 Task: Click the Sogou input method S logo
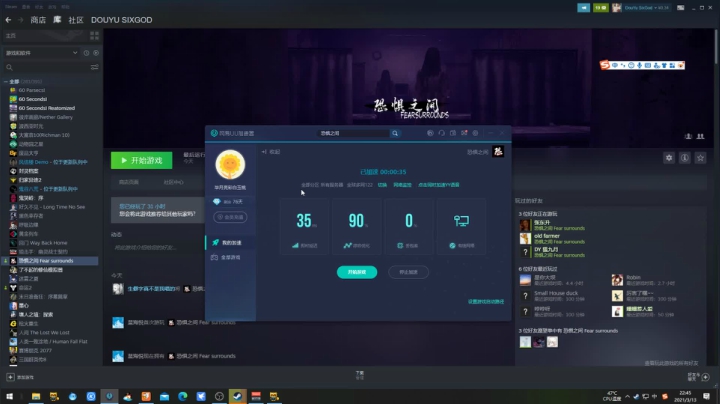[605, 65]
